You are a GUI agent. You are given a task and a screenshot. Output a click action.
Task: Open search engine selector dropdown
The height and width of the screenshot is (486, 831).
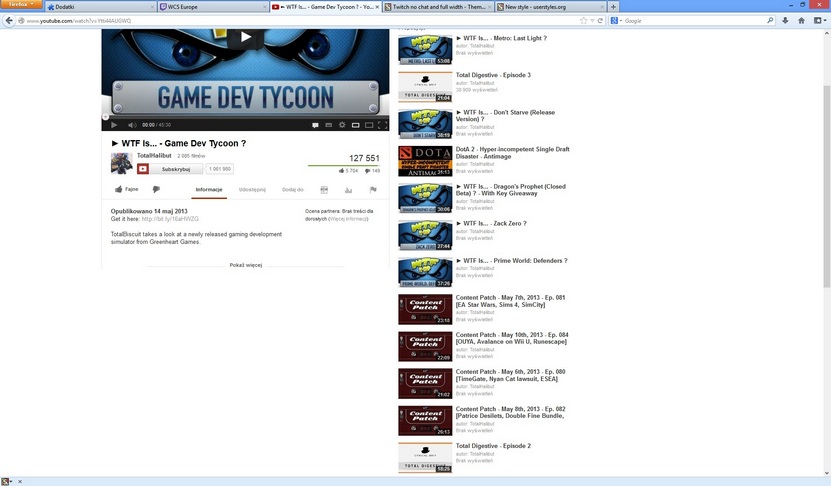tap(616, 21)
